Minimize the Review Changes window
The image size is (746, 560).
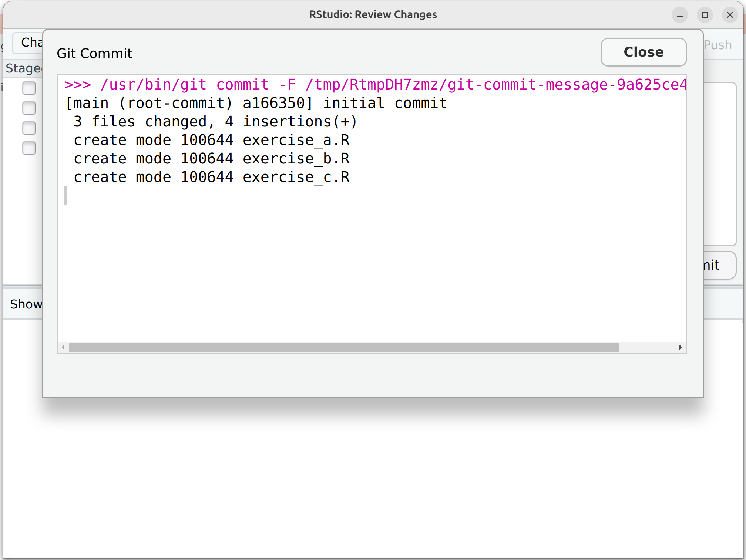pyautogui.click(x=679, y=15)
